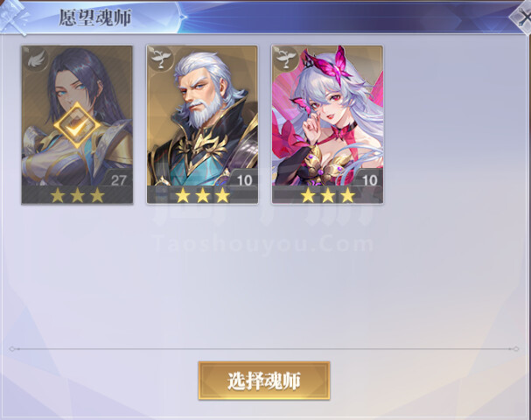
Task: Click the level 27 badge
Action: (117, 178)
